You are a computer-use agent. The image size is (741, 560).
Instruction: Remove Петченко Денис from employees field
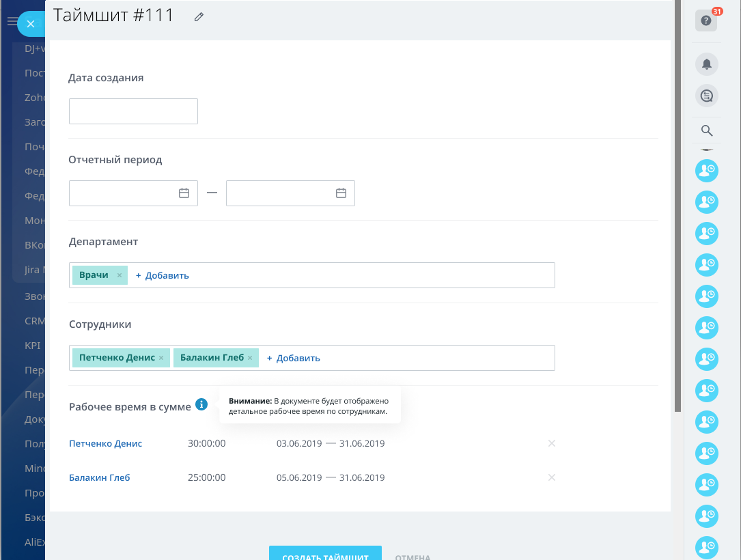pos(161,358)
